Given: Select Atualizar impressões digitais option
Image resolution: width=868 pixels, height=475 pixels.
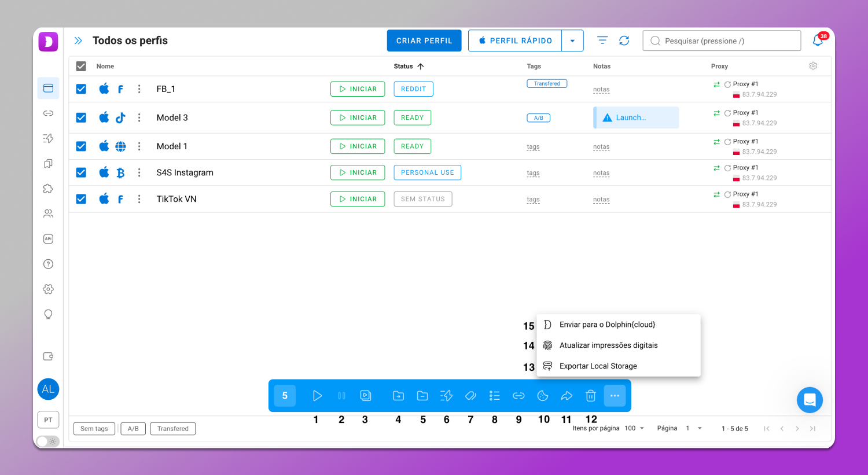Looking at the screenshot, I should click(608, 345).
